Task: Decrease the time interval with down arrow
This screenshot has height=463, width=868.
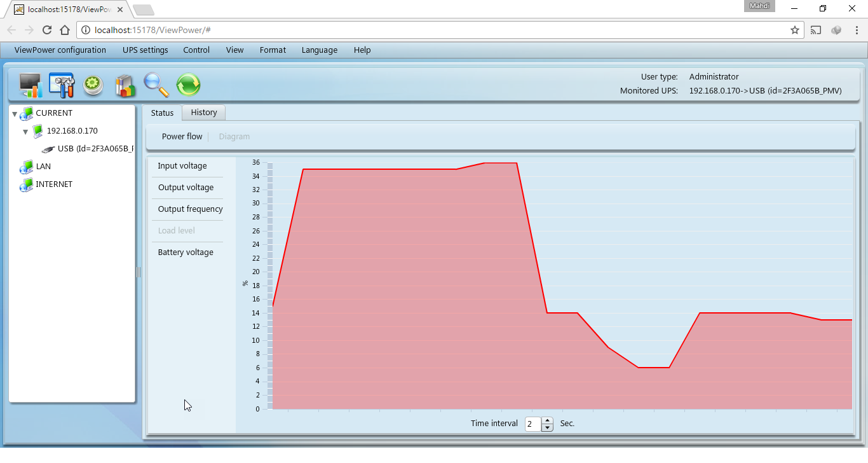Action: pos(548,427)
